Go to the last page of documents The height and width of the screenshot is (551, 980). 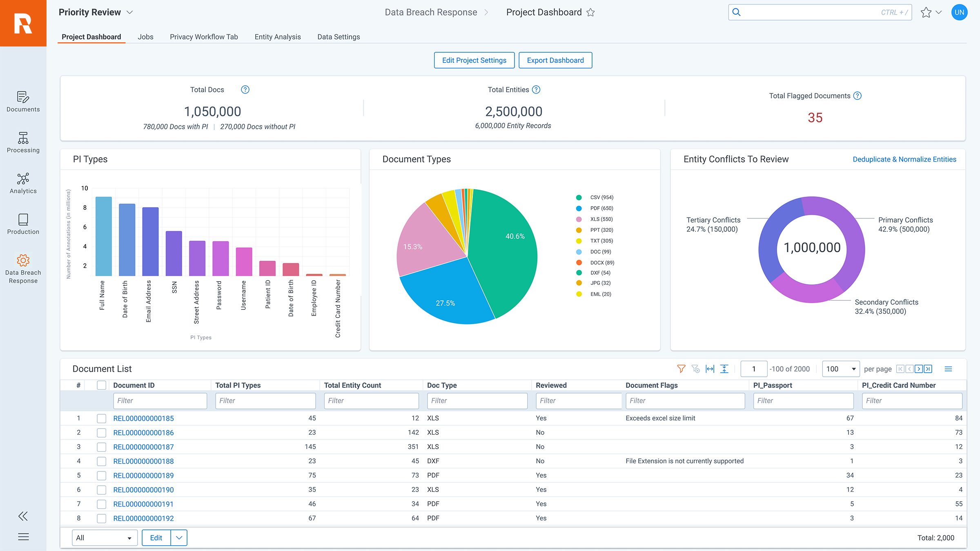click(928, 369)
